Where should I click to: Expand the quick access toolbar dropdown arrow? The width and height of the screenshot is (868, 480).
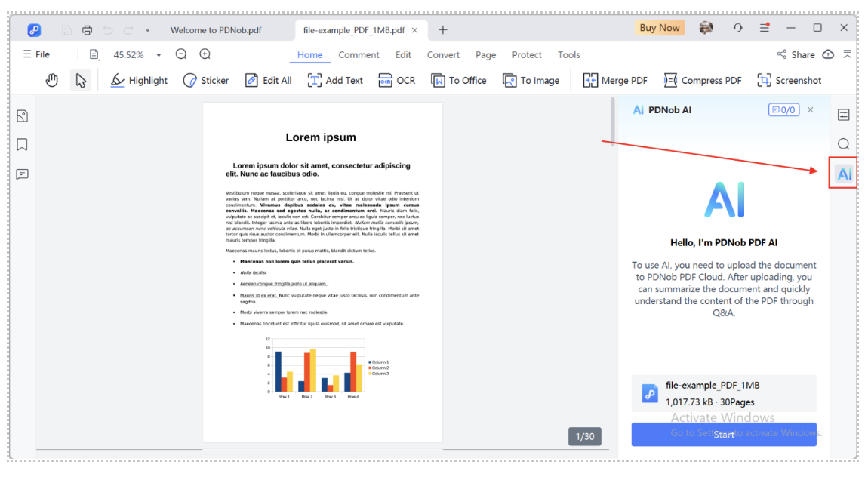pos(147,30)
